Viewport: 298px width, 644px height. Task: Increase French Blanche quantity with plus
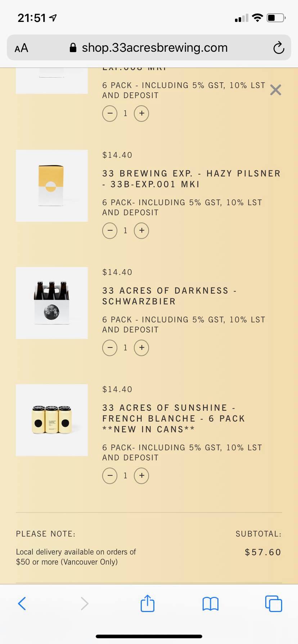141,475
